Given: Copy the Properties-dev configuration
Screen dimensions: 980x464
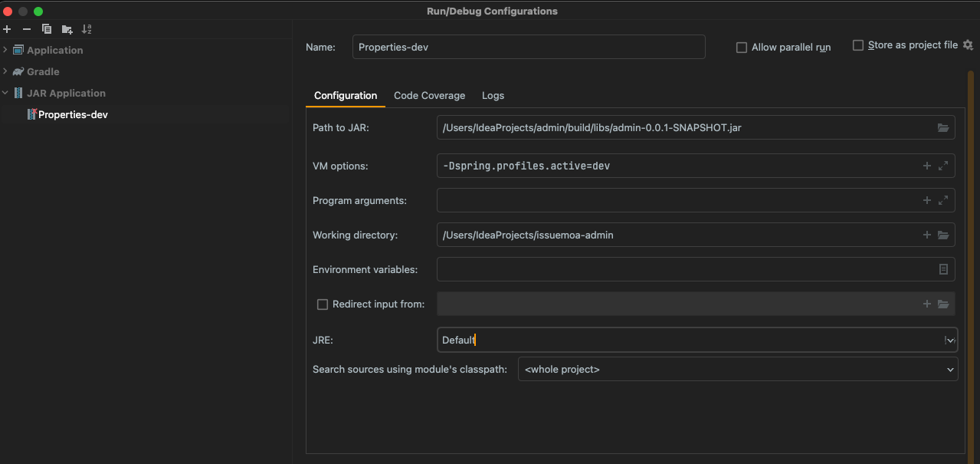Looking at the screenshot, I should point(46,29).
